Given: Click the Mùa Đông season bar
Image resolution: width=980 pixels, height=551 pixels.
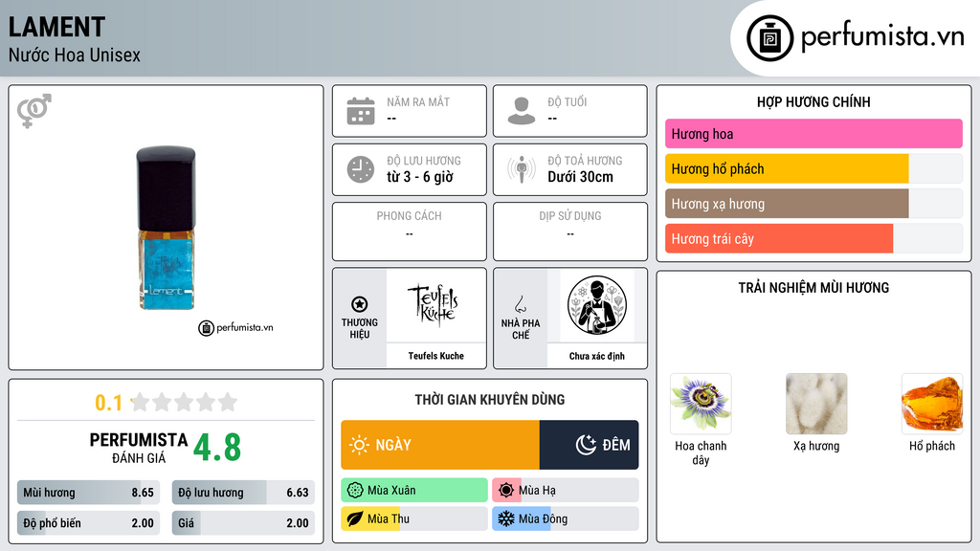Looking at the screenshot, I should click(x=566, y=518).
